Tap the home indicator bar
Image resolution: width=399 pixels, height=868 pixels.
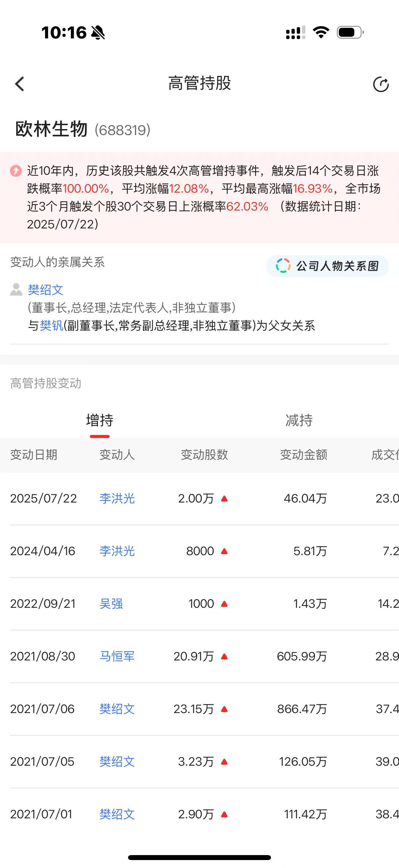pyautogui.click(x=199, y=857)
